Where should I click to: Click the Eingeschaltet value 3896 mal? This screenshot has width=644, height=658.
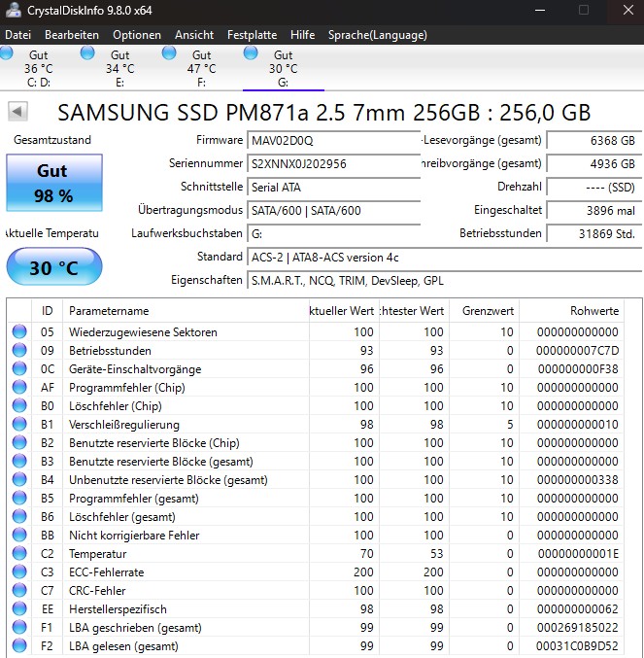594,210
